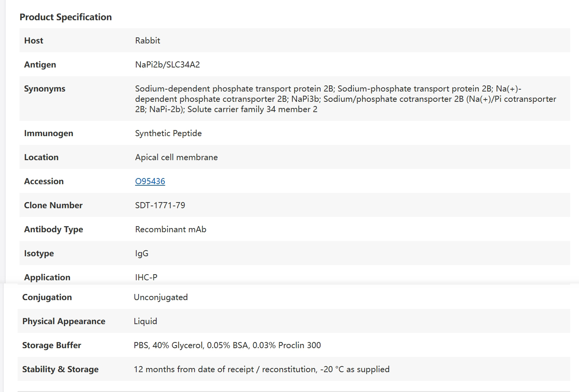Click the Rabbit host value
This screenshot has height=392, width=579.
point(147,41)
